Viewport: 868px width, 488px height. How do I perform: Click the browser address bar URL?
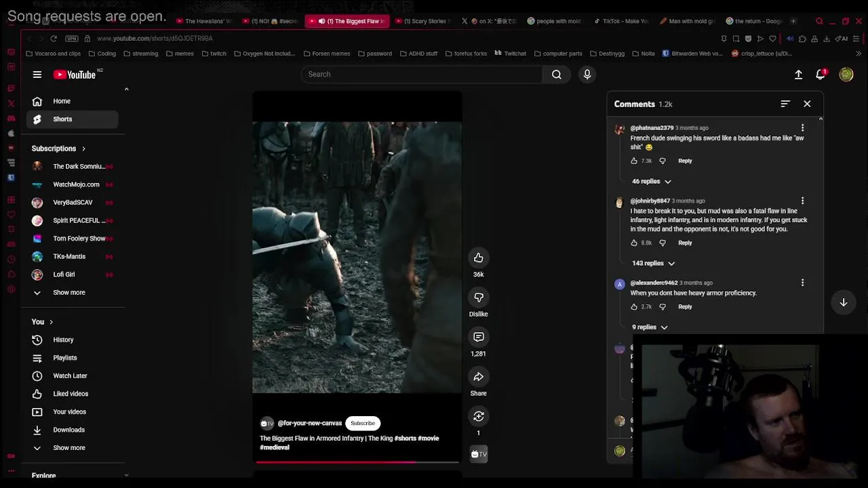point(155,39)
